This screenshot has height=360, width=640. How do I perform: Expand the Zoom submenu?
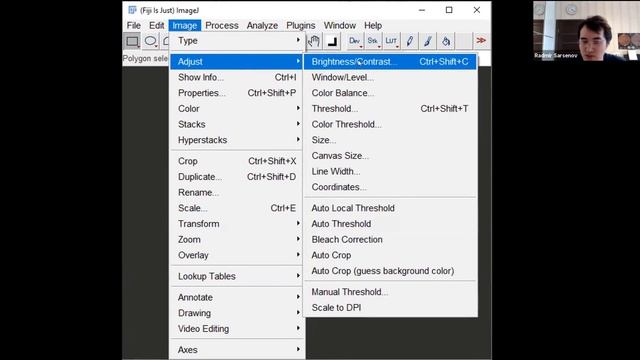(237, 240)
